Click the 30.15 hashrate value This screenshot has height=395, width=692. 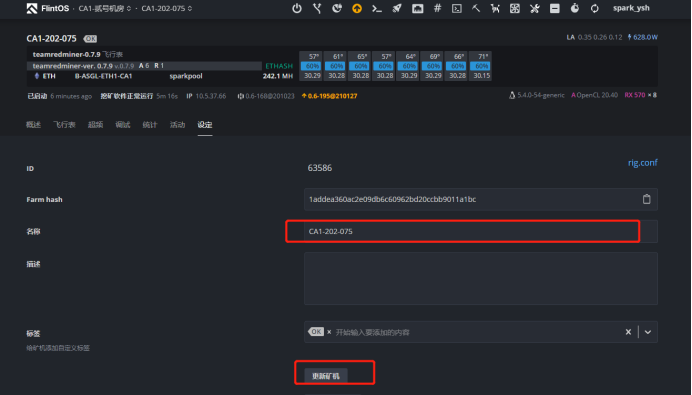click(481, 75)
